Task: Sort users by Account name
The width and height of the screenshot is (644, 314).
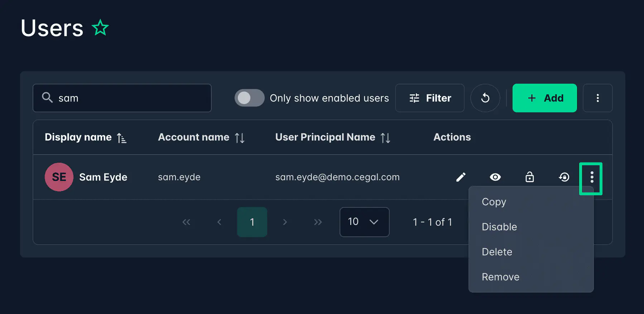Action: [x=240, y=137]
